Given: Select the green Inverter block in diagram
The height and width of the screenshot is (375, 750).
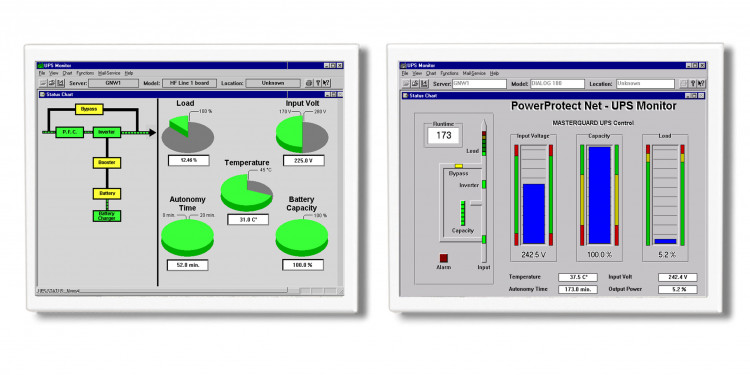Looking at the screenshot, I should click(x=106, y=132).
